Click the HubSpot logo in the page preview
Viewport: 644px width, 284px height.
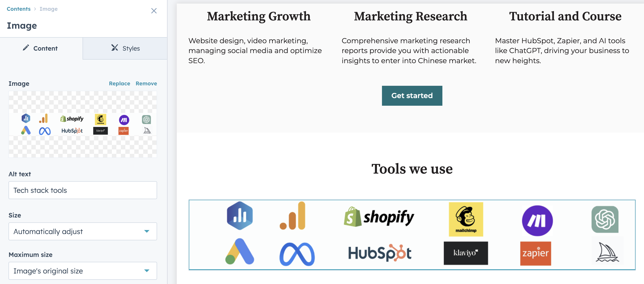pyautogui.click(x=380, y=253)
